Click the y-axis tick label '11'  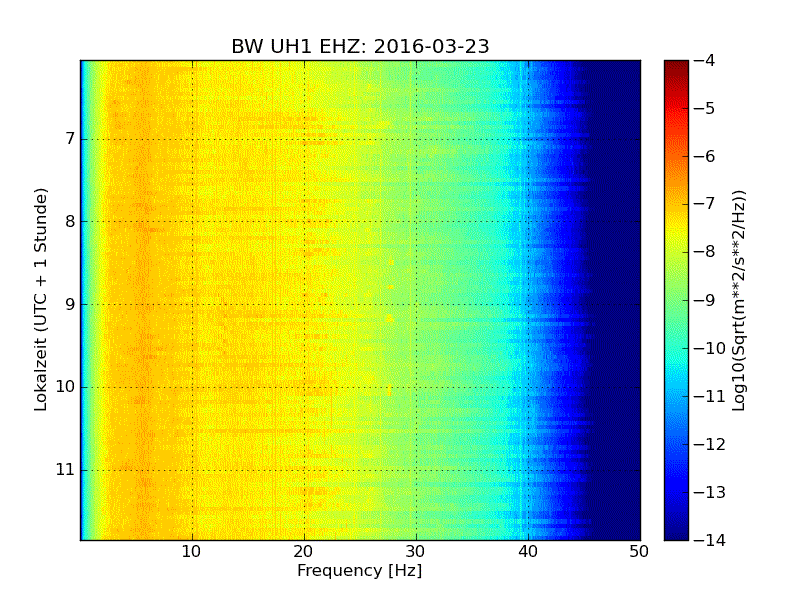point(65,470)
